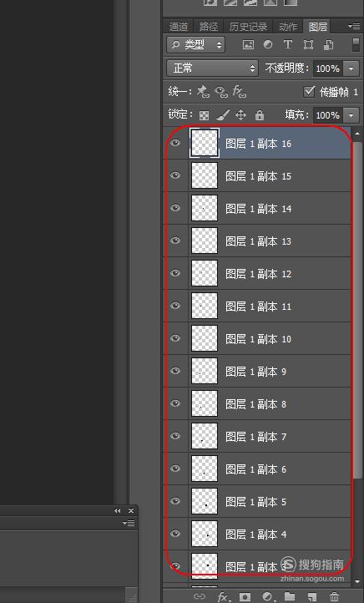
Task: Filter layers by adjustment layer icon
Action: coord(268,44)
